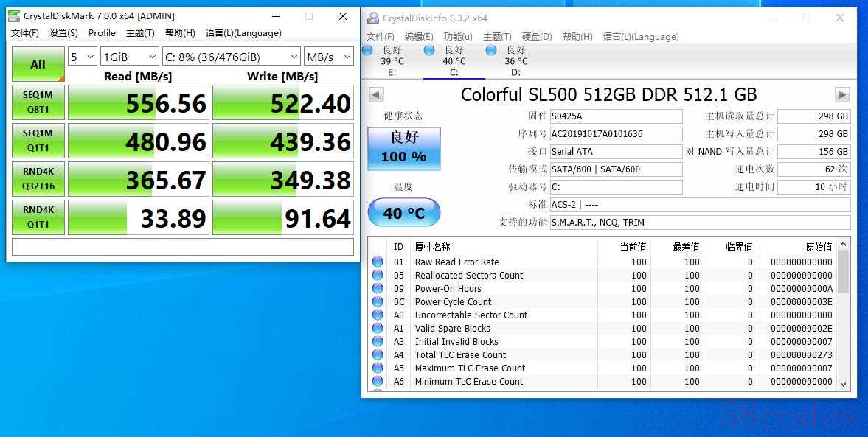
Task: Run all benchmarks with the All button
Action: pos(38,64)
